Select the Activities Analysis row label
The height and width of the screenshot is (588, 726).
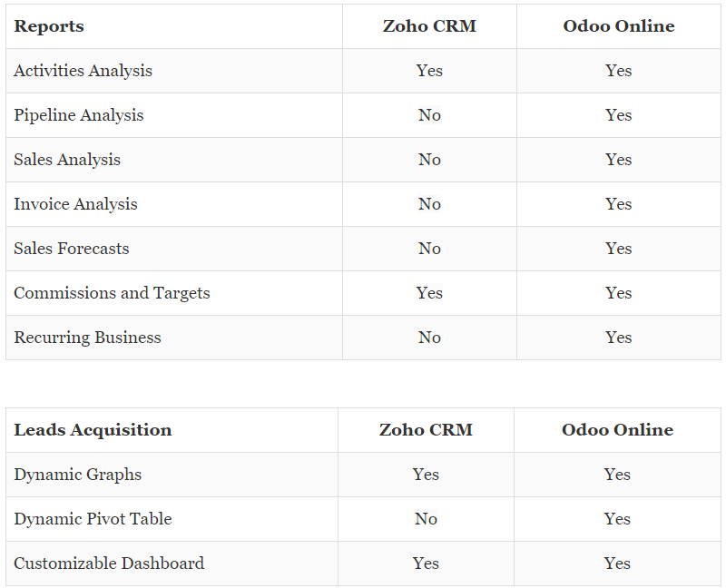[x=83, y=71]
